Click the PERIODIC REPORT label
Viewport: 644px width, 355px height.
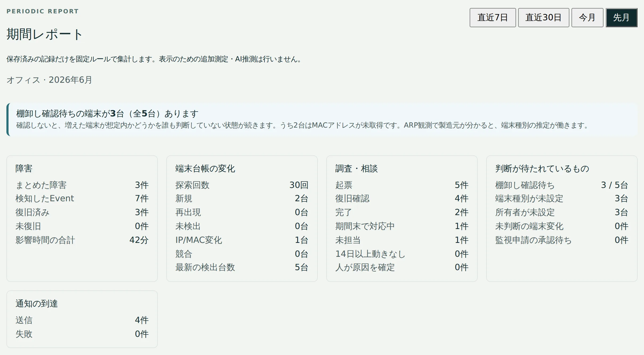click(x=43, y=11)
